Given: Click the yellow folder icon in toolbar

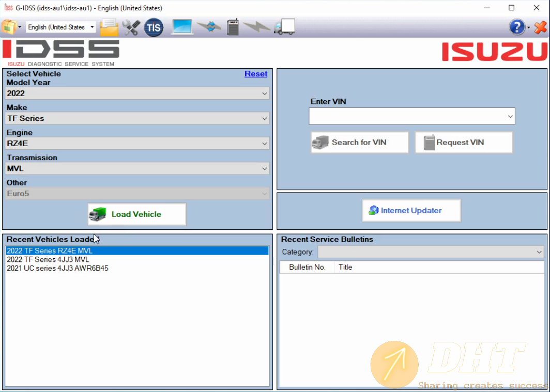Looking at the screenshot, I should pyautogui.click(x=109, y=27).
